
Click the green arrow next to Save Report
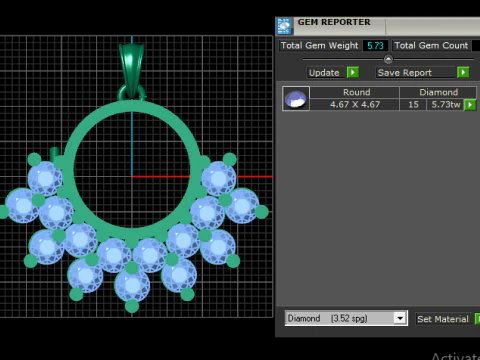click(x=463, y=72)
